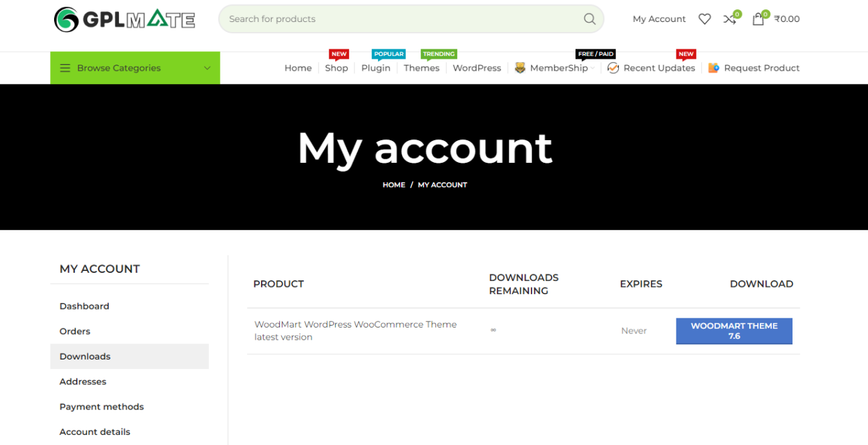This screenshot has height=445, width=868.
Task: Click the FREE / PAID badge above MemberShip
Action: [596, 54]
